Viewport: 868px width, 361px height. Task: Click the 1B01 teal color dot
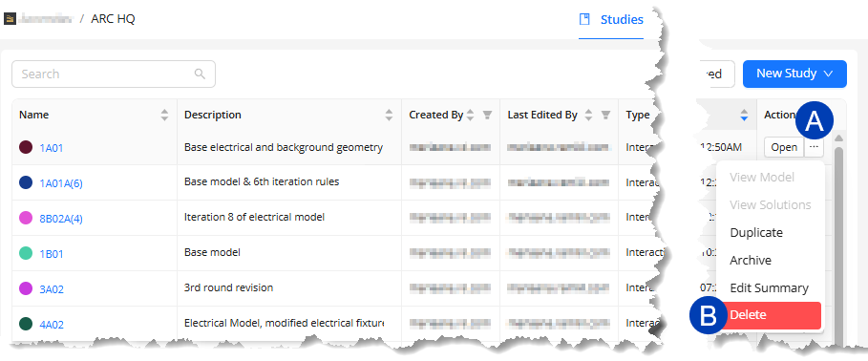[26, 254]
